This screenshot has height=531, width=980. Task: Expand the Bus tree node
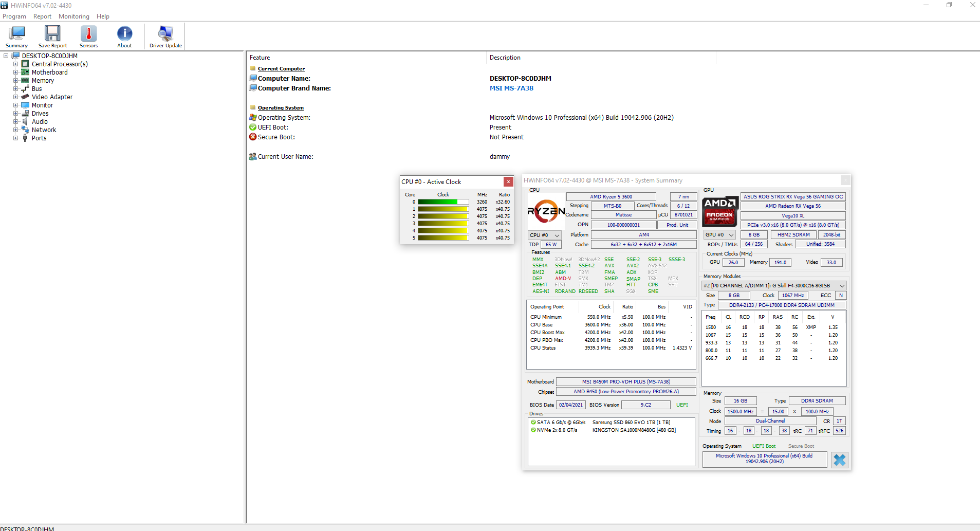click(x=16, y=89)
